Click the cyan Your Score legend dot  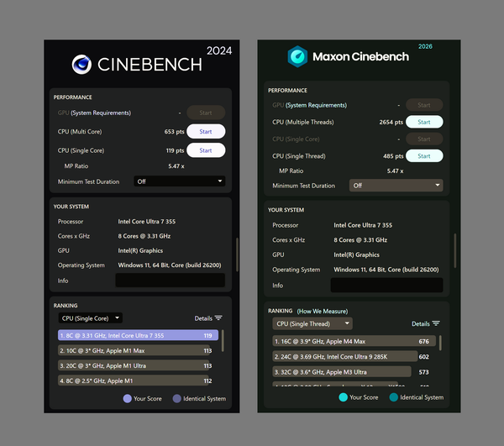[343, 397]
